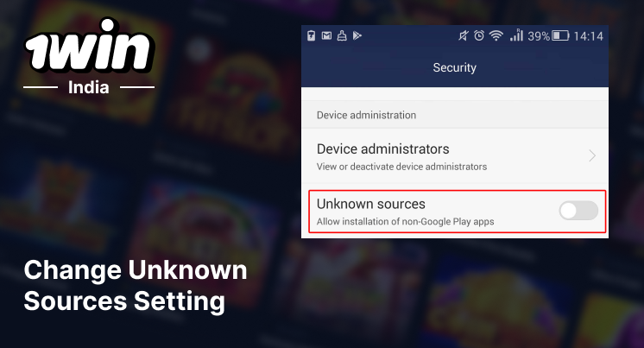
Task: Tap the muted sound status icon
Action: [463, 35]
